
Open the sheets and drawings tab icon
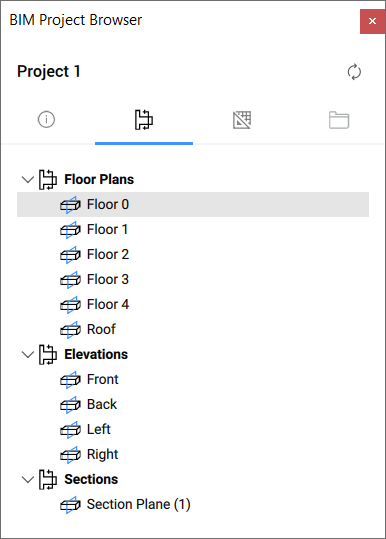242,120
